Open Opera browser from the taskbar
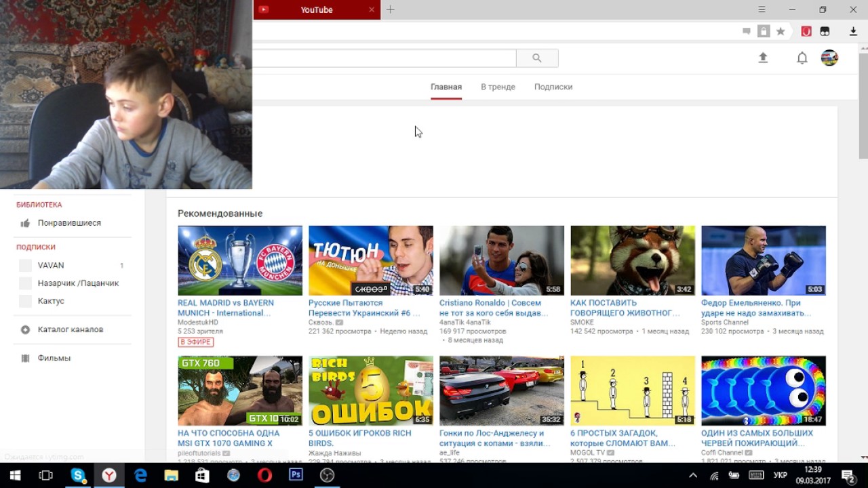The height and width of the screenshot is (488, 868). click(264, 475)
